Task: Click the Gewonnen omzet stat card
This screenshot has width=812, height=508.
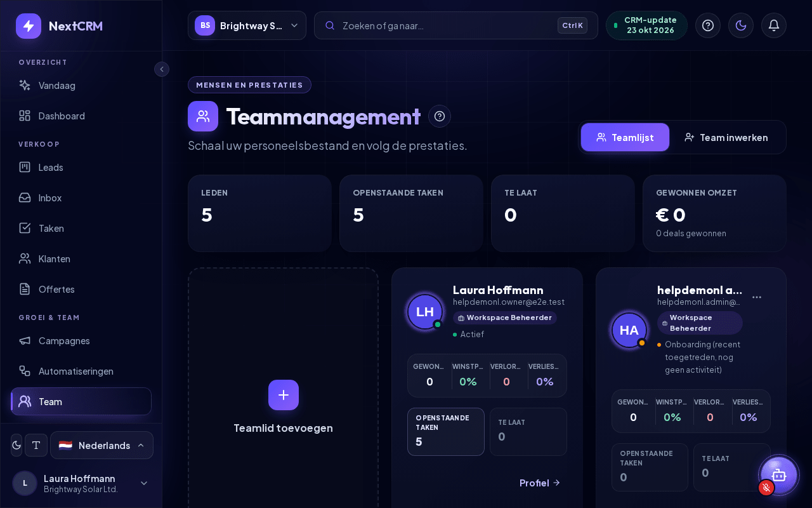Action: pyautogui.click(x=714, y=213)
